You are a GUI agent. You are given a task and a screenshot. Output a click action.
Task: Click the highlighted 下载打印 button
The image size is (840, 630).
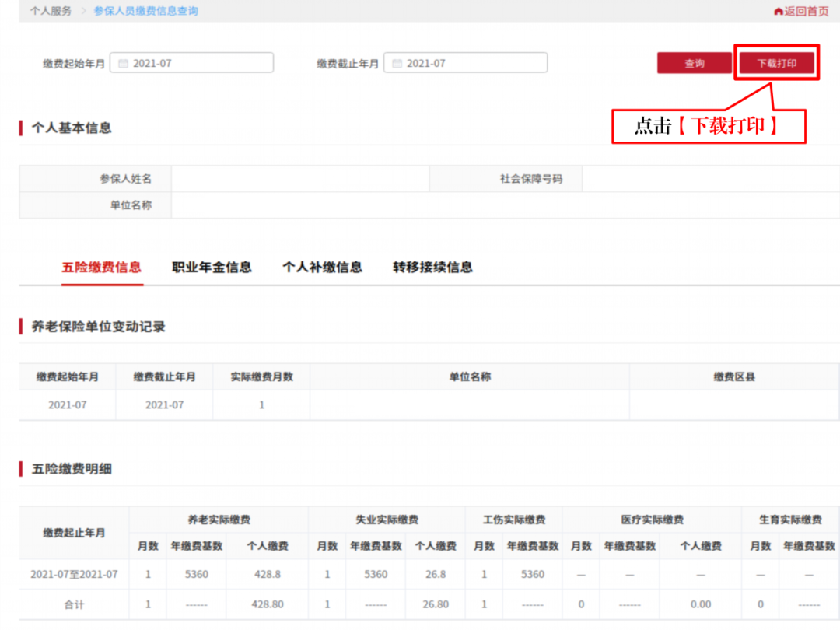776,63
